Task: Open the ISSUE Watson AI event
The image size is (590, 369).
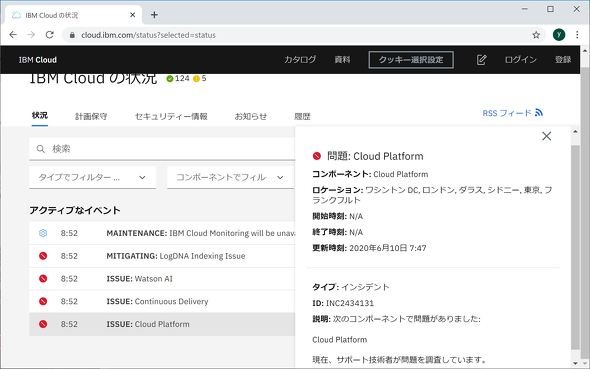Action: (x=162, y=279)
